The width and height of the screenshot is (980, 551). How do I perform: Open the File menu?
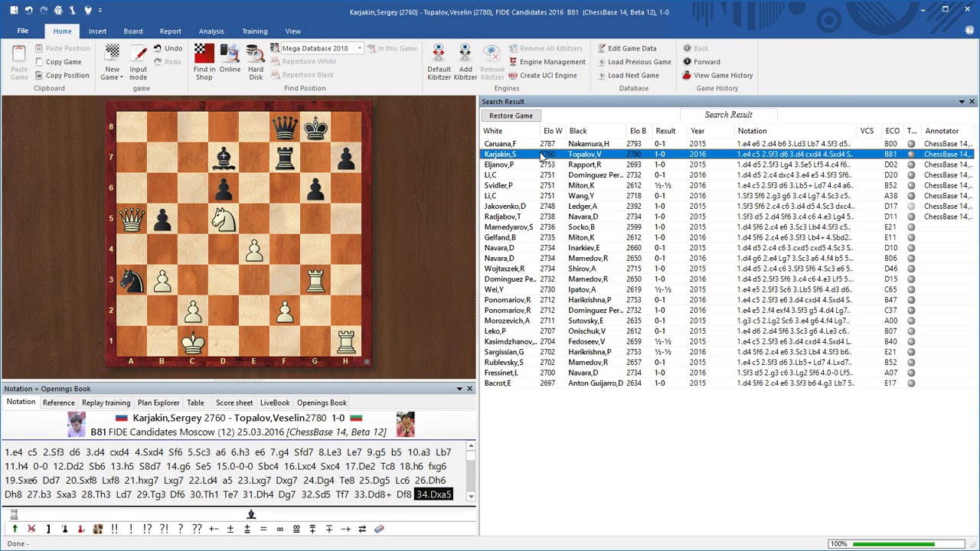click(x=22, y=31)
